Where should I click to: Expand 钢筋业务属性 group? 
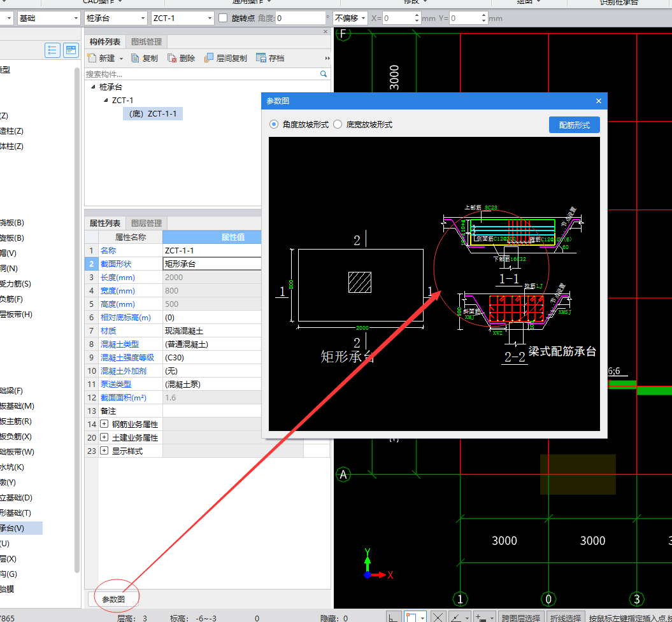[104, 424]
